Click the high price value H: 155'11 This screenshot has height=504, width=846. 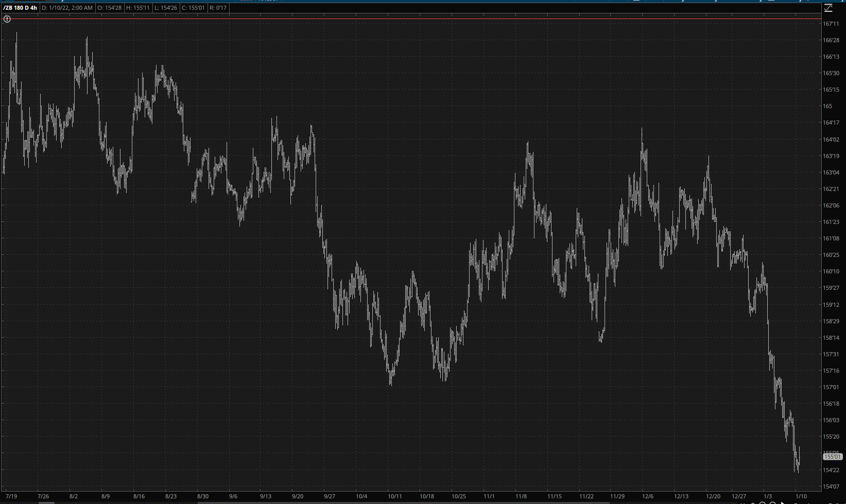click(138, 8)
